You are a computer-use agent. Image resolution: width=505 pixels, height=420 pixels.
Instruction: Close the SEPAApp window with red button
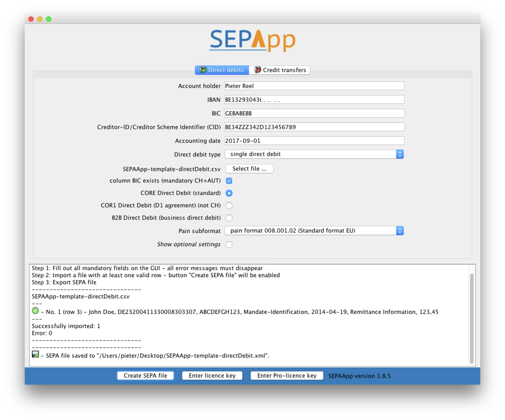pyautogui.click(x=31, y=19)
